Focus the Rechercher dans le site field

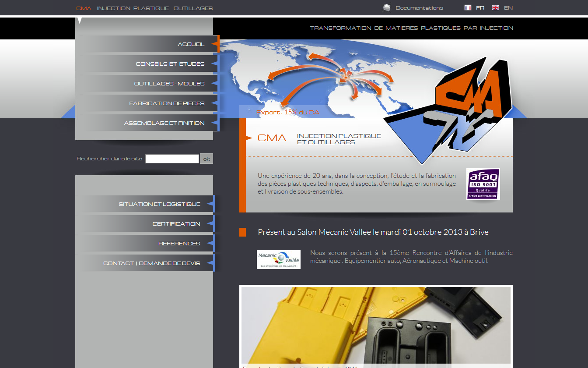(172, 159)
